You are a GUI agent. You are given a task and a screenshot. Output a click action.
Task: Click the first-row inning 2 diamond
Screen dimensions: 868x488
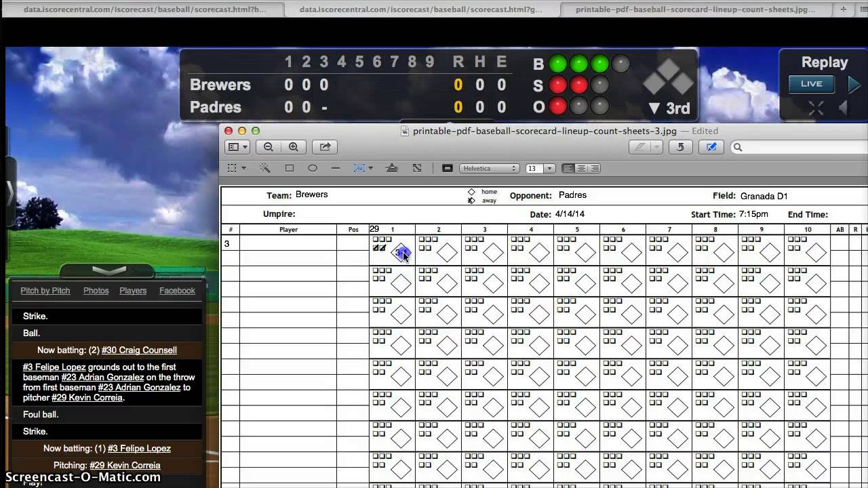click(x=448, y=253)
